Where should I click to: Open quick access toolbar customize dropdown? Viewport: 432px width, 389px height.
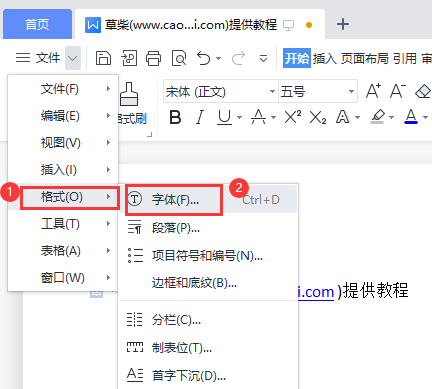pos(264,59)
